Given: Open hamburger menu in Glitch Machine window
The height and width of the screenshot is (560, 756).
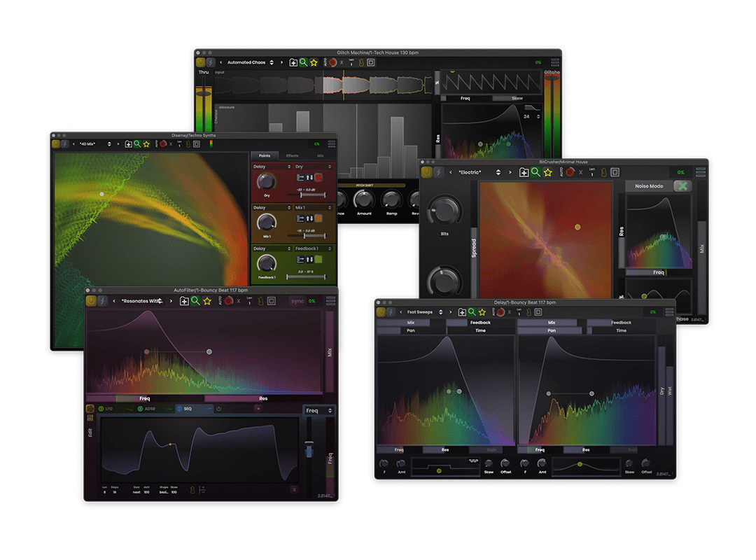Looking at the screenshot, I should pyautogui.click(x=555, y=62).
